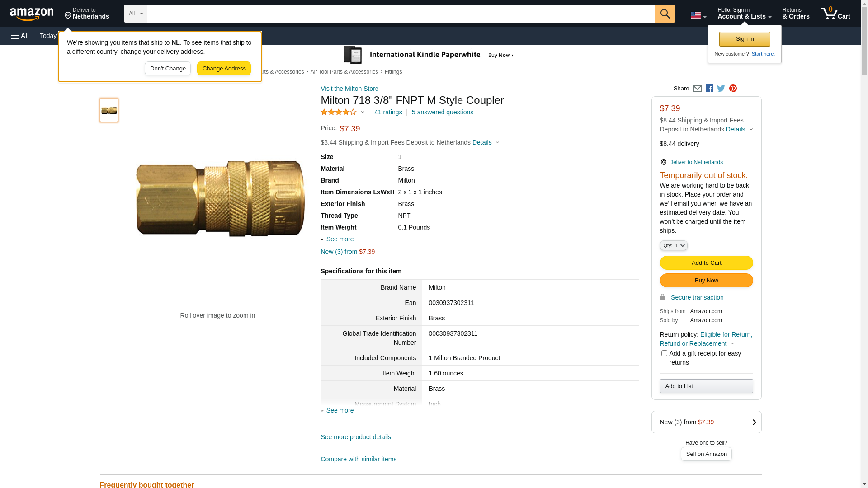Share product on Facebook icon

709,89
